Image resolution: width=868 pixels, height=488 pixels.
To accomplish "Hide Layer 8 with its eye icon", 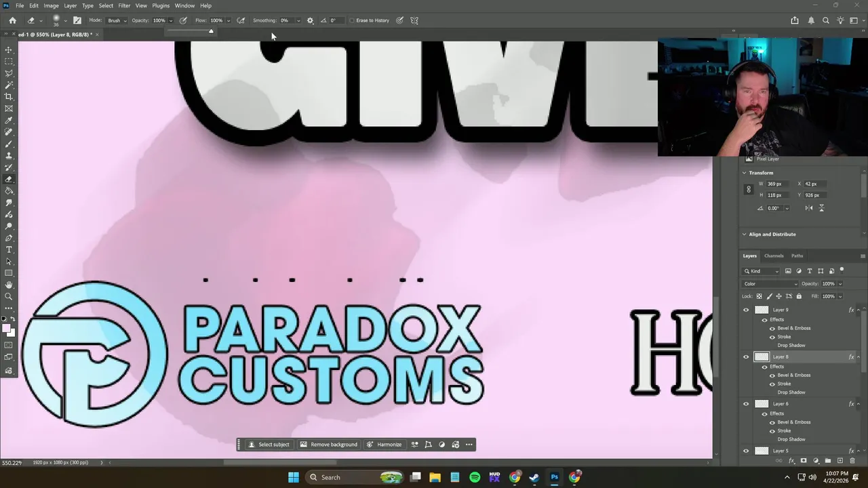I will click(746, 357).
